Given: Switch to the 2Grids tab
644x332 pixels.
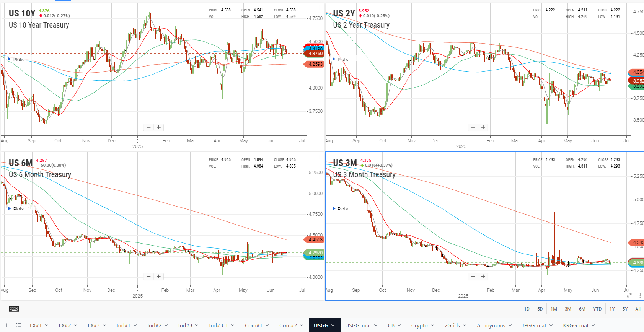Looking at the screenshot, I should pos(452,325).
